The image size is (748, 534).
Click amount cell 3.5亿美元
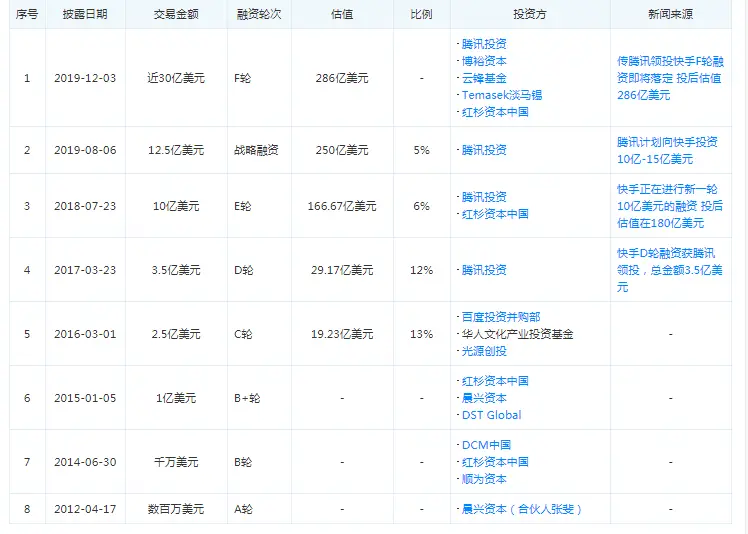(x=176, y=270)
